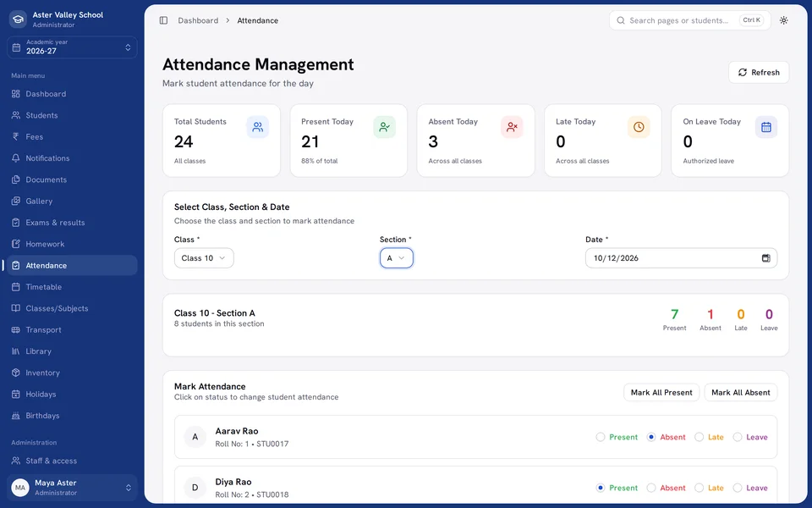Click the Students people icon in sidebar
812x508 pixels.
click(x=16, y=115)
